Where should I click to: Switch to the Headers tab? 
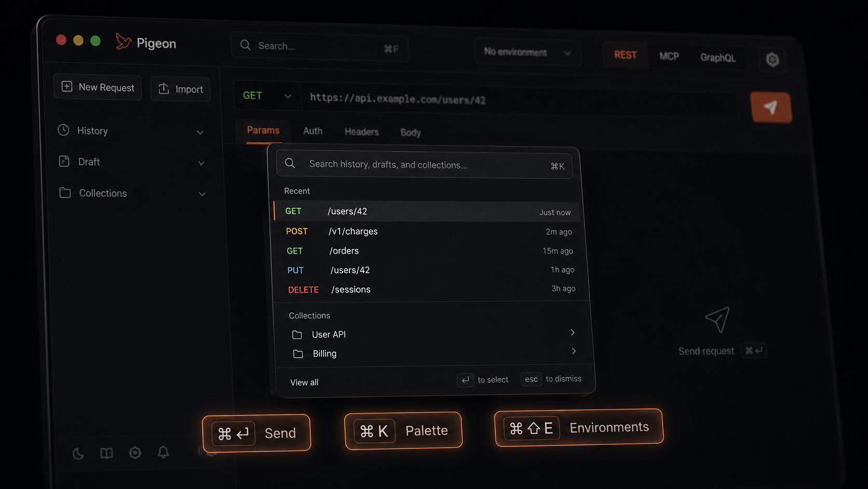point(361,132)
